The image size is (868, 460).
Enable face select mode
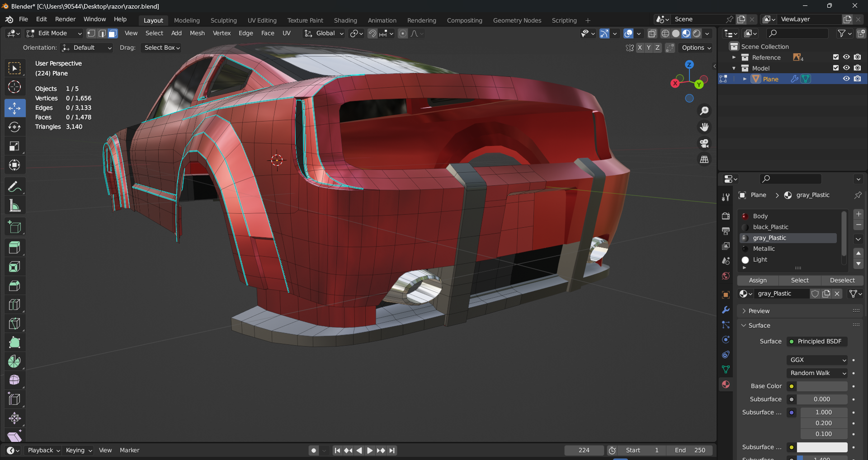coord(113,33)
